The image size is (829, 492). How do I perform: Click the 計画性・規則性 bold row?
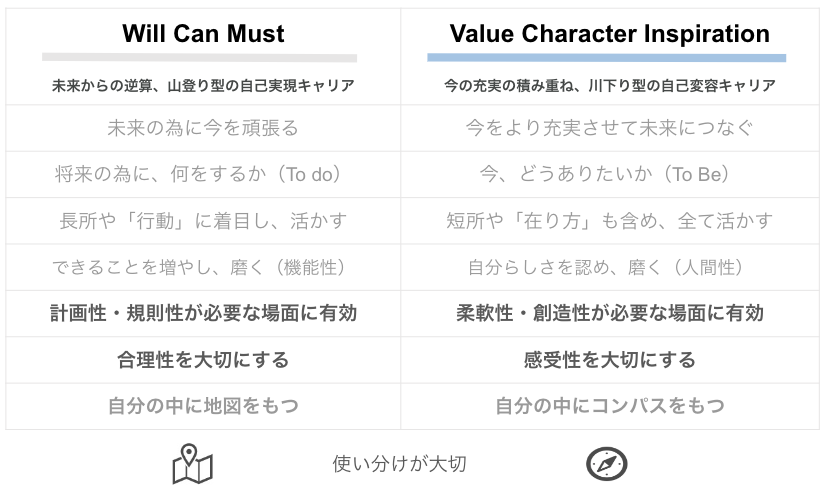(x=203, y=313)
